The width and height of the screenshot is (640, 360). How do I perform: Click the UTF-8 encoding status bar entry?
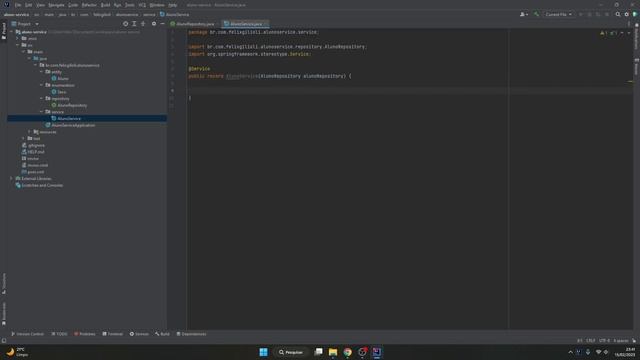(x=604, y=340)
